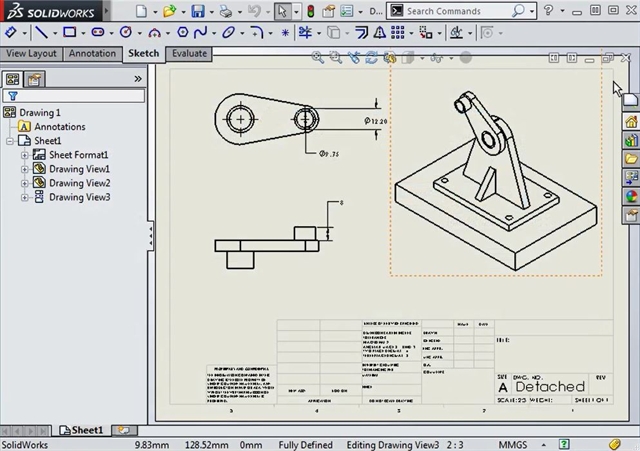Click the Save icon in toolbar
Screen dimensions: 640x451
[199, 11]
